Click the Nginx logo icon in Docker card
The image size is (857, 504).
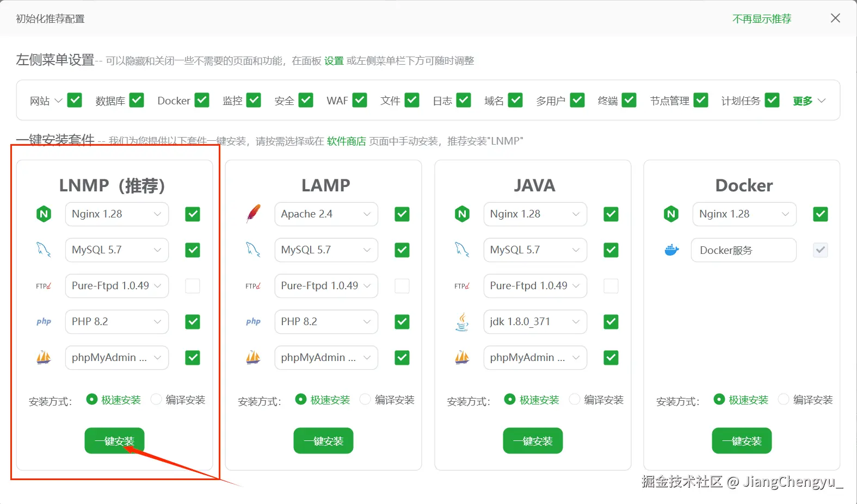[671, 214]
